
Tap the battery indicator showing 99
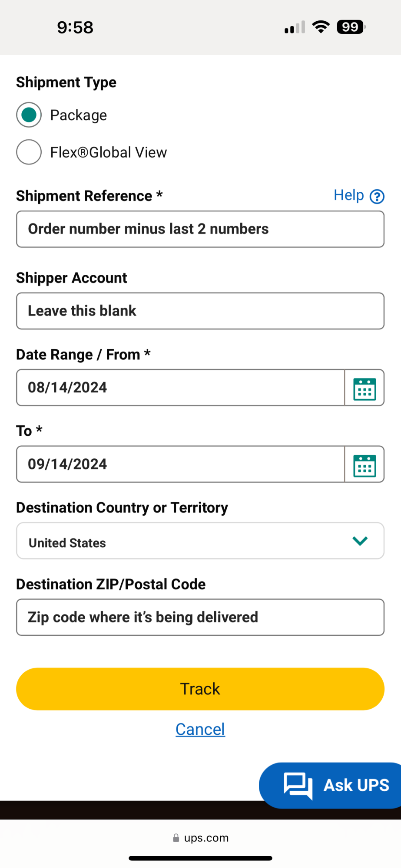tap(351, 27)
